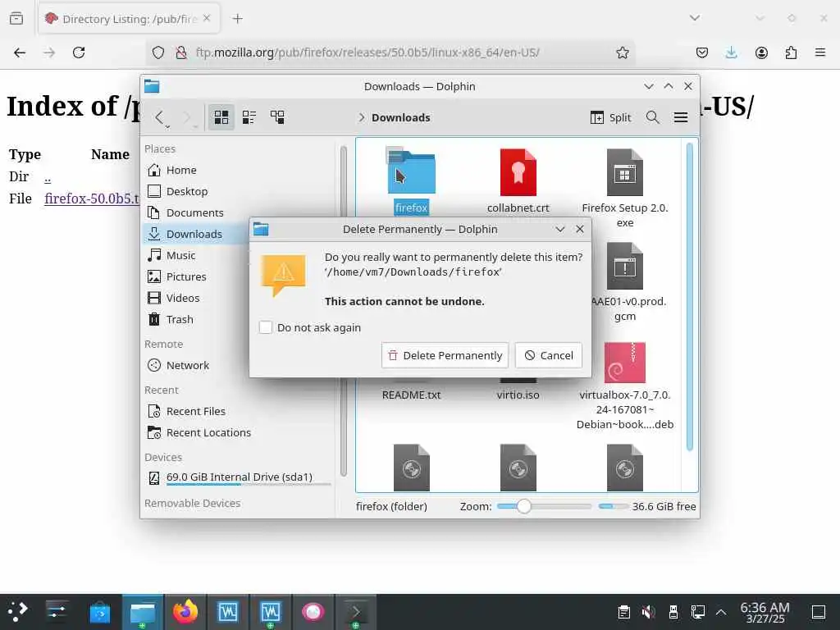Toggle muted volume tray icon

tap(649, 612)
